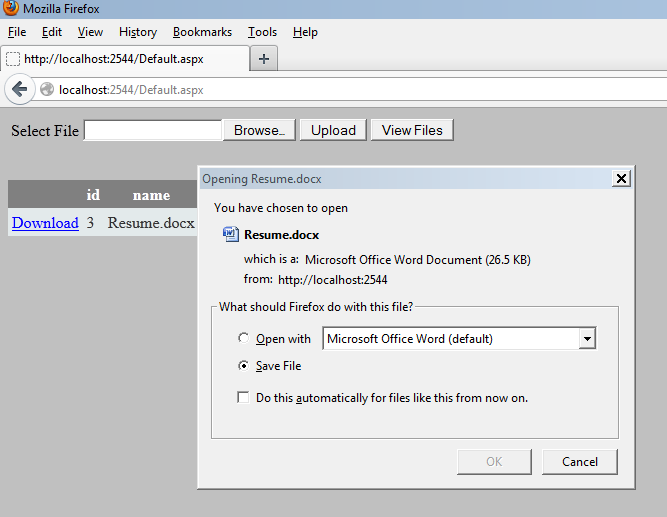Click the id value 3 cell
The height and width of the screenshot is (517, 667).
tap(90, 223)
